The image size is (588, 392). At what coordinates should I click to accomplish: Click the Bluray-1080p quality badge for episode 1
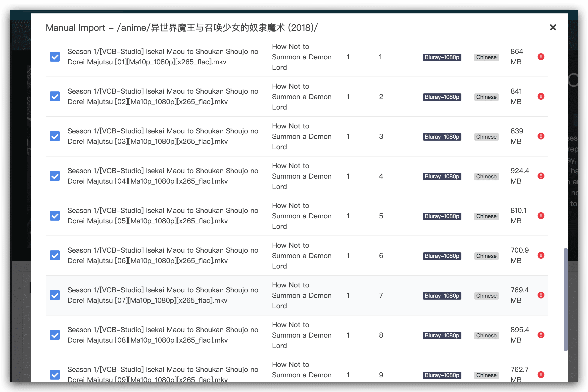pyautogui.click(x=442, y=57)
